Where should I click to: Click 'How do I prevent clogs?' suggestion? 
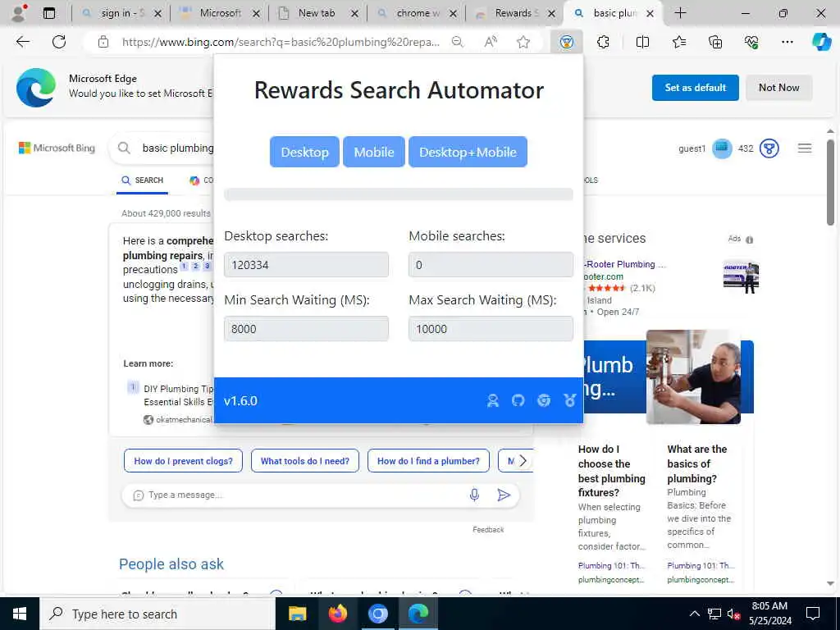tap(183, 461)
